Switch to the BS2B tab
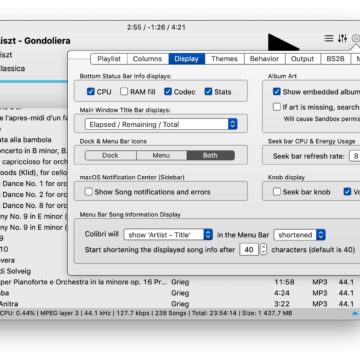The image size is (360, 360). pyautogui.click(x=335, y=59)
